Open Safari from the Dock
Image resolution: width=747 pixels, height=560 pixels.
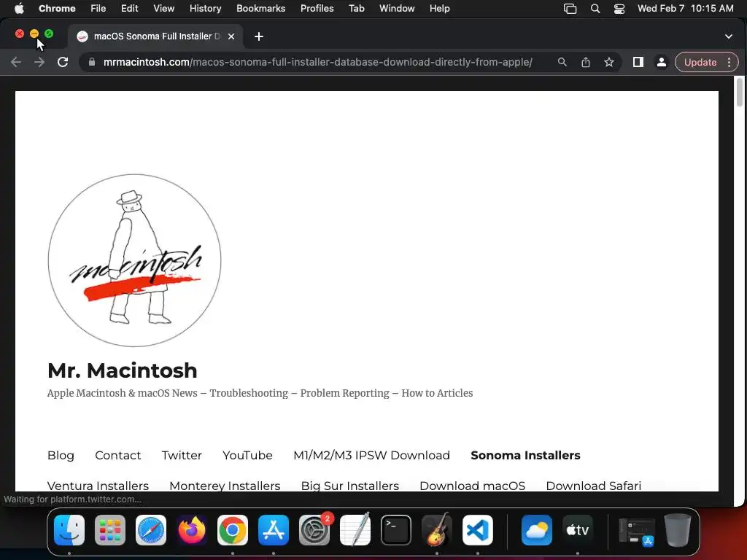coord(151,530)
